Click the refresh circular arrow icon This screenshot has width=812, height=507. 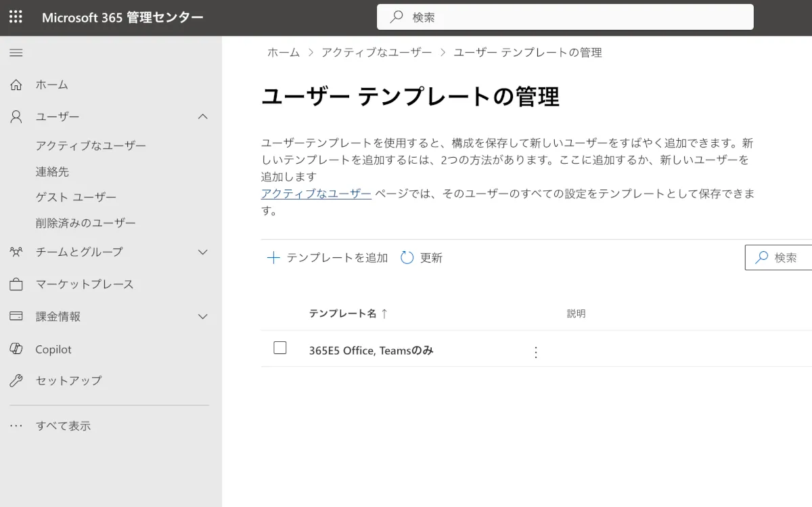[407, 257]
